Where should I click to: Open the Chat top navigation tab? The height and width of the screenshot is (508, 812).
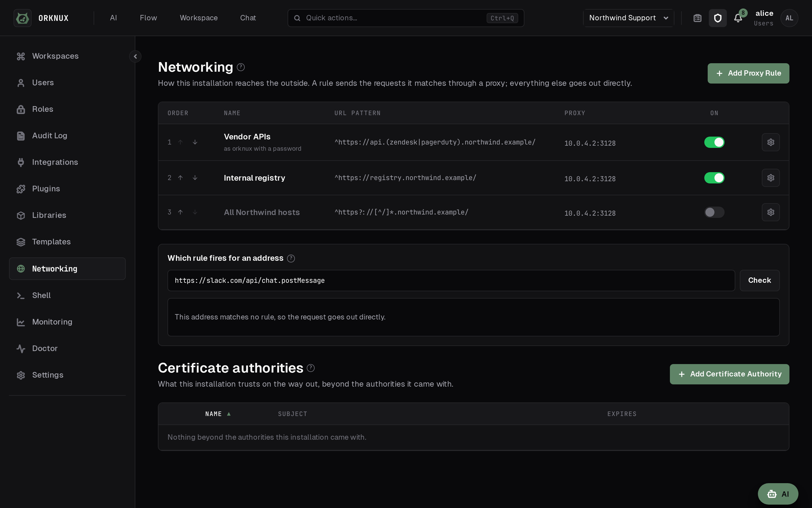click(248, 18)
